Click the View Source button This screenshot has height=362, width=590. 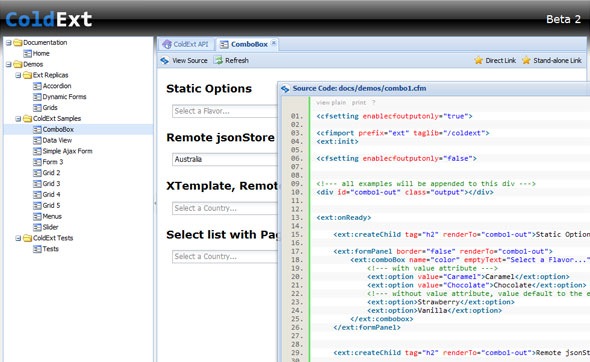(184, 61)
